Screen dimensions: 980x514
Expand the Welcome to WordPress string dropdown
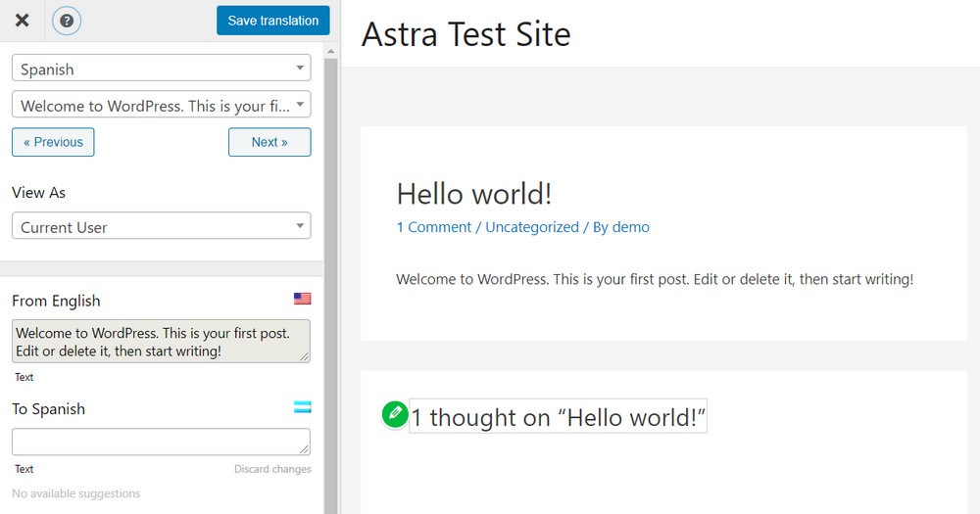pyautogui.click(x=162, y=105)
